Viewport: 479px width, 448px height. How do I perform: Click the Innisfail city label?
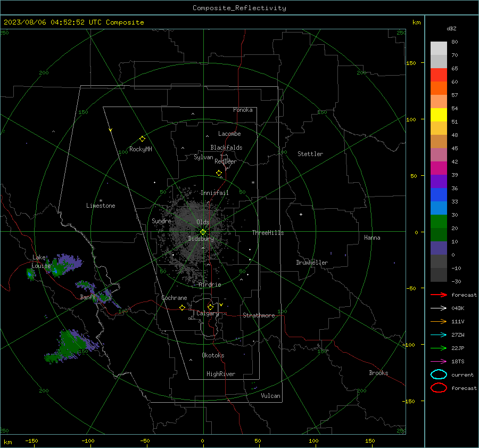214,193
